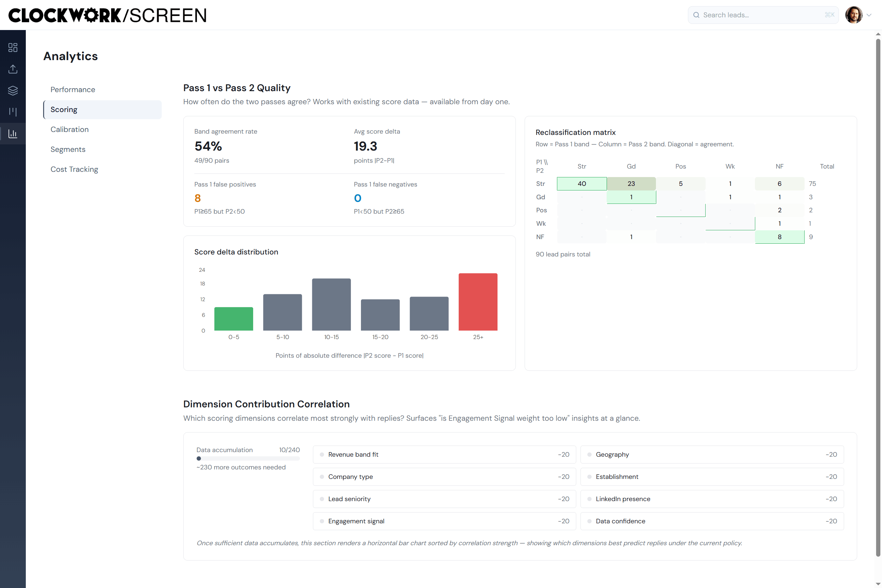Viewport: 882px width, 588px height.
Task: Open the stacked layers icon in sidebar
Action: [13, 90]
